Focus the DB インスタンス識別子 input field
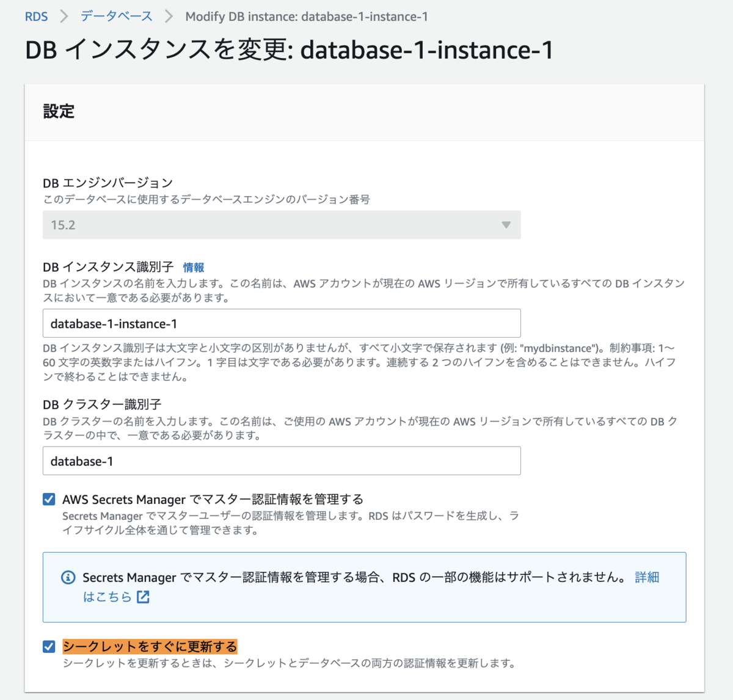 coord(282,323)
